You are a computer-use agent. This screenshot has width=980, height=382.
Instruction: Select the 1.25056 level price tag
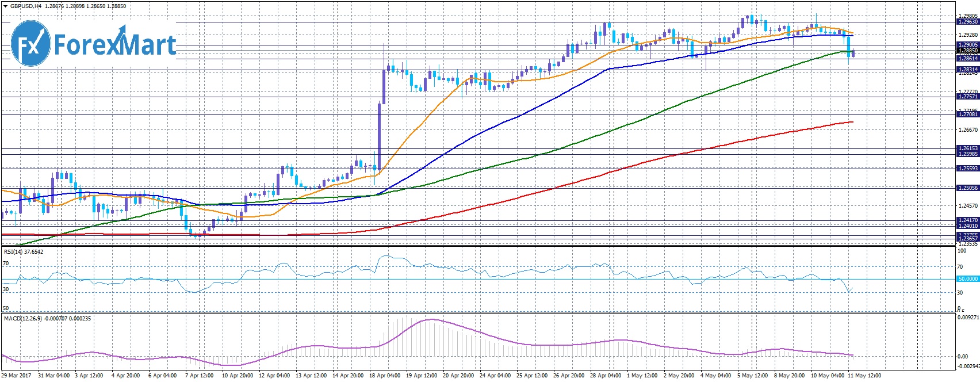point(967,188)
